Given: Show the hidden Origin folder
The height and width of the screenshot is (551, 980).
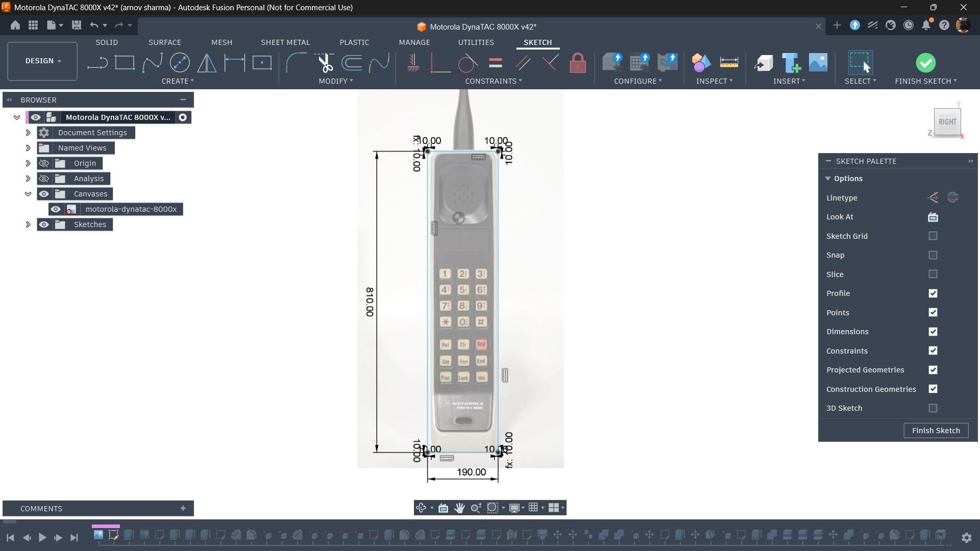Looking at the screenshot, I should pos(44,163).
